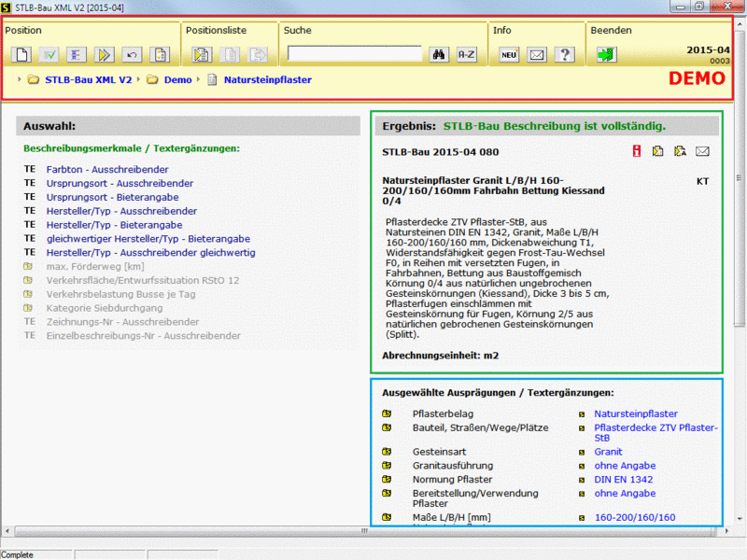This screenshot has width=747, height=560.
Task: Start search with the binoculars icon
Action: pyautogui.click(x=439, y=55)
